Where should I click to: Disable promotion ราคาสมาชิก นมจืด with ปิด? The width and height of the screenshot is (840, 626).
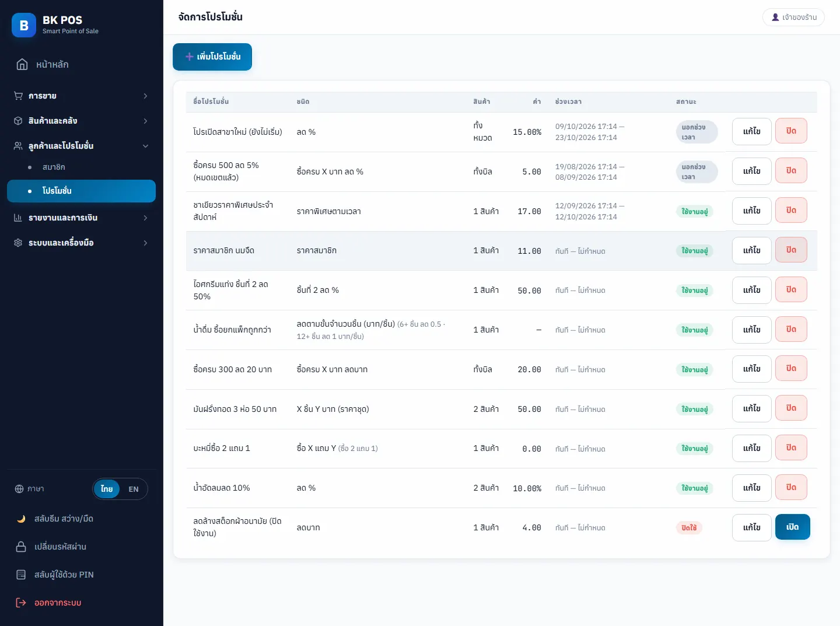pyautogui.click(x=791, y=250)
